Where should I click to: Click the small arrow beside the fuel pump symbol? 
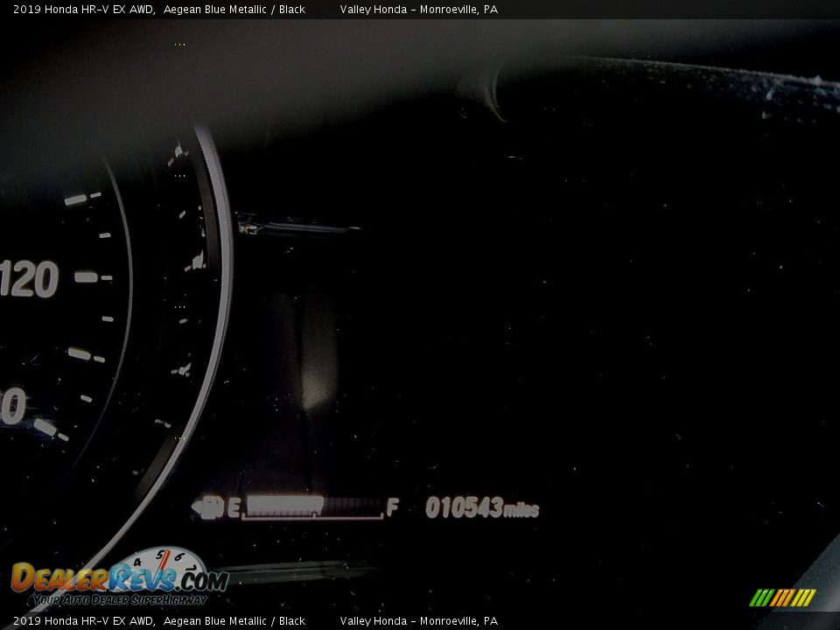[198, 505]
